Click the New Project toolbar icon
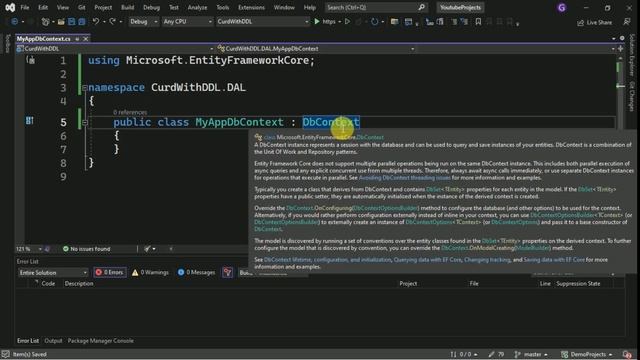Screen dimensions: 640x360 pyautogui.click(x=45, y=22)
